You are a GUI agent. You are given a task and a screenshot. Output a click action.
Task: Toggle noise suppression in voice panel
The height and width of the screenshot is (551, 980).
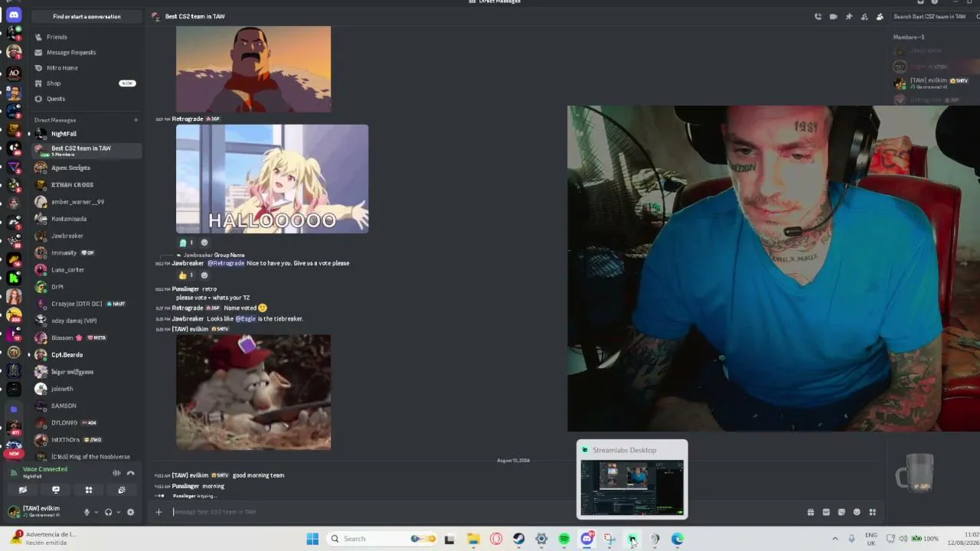116,473
